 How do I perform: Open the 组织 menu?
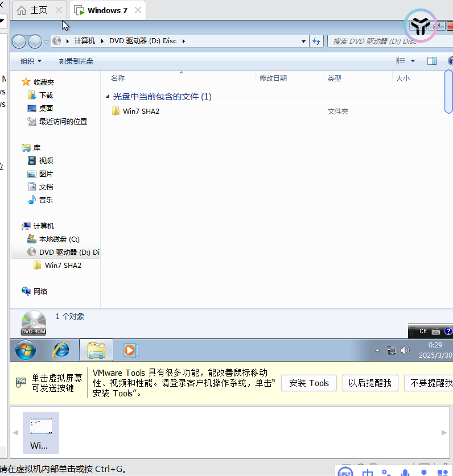[31, 61]
